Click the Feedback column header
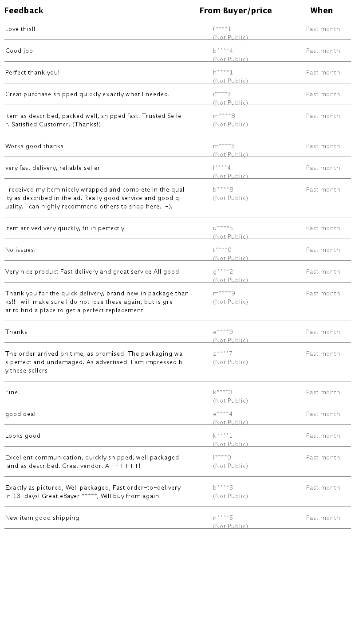 (24, 11)
